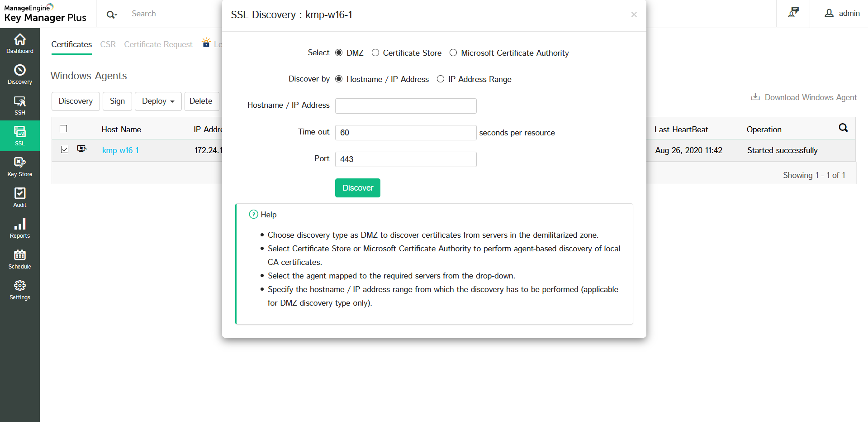Uncheck the kmp-w16-1 row checkbox
Screen dimensions: 868x422
pyautogui.click(x=65, y=149)
